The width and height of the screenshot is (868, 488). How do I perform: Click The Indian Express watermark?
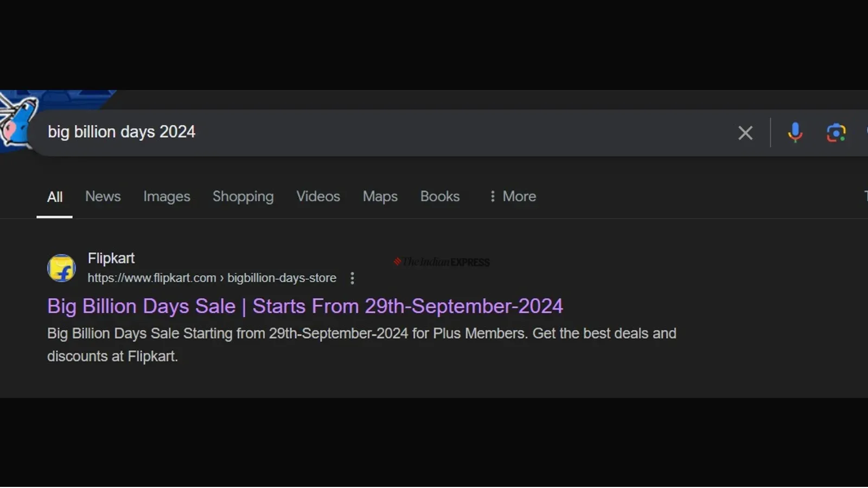click(442, 262)
